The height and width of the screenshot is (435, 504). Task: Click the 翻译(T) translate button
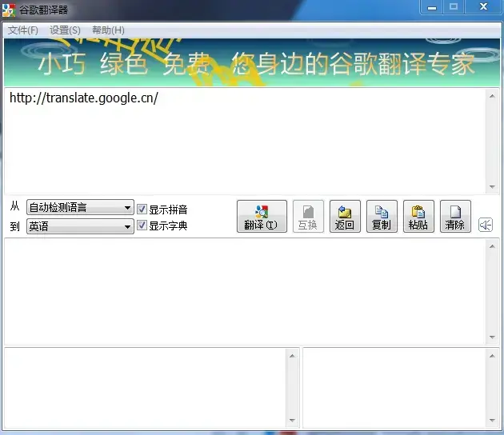tap(262, 216)
